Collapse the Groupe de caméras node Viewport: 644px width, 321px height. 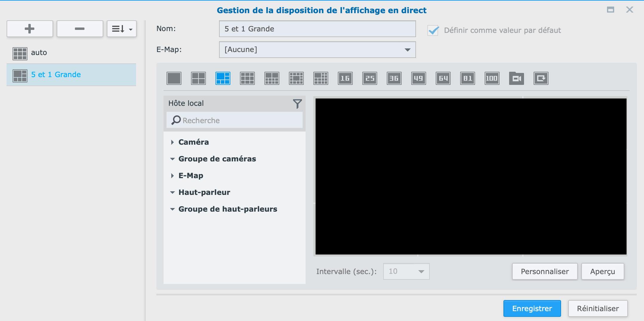pyautogui.click(x=172, y=159)
